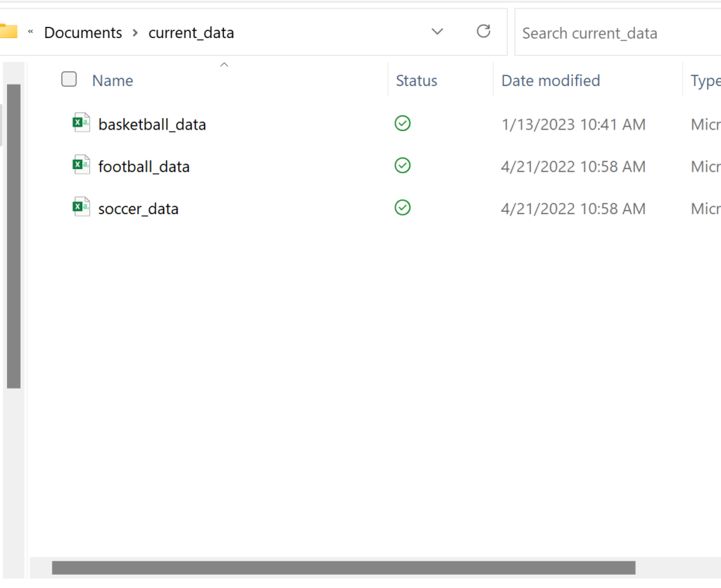Click Type cell of football_data row
The image size is (721, 588).
point(706,166)
